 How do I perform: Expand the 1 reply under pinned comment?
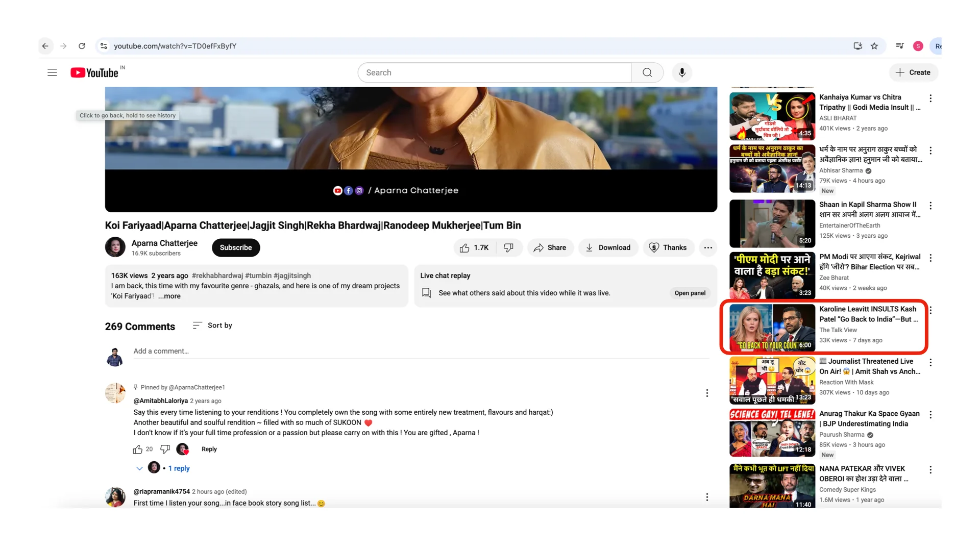[179, 468]
